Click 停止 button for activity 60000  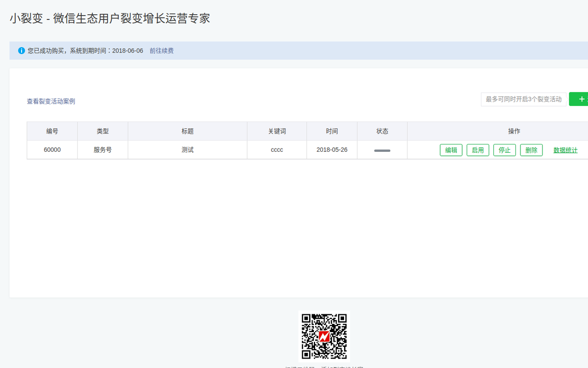(504, 150)
